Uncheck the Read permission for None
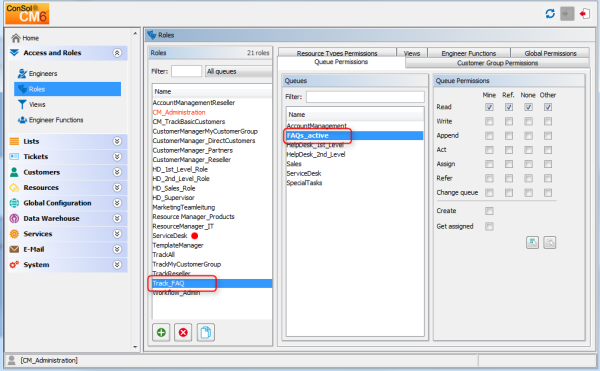The width and height of the screenshot is (600, 371). click(x=528, y=107)
